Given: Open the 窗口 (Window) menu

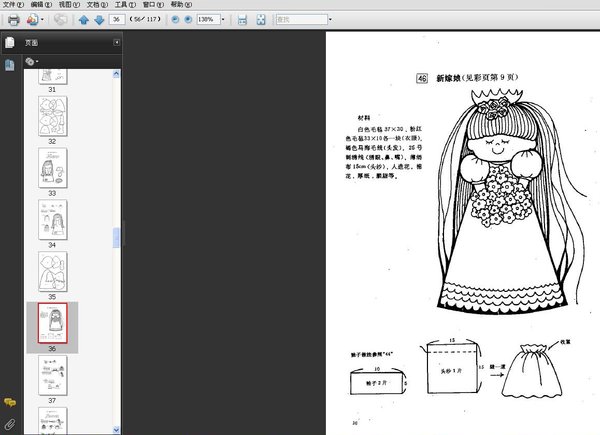Looking at the screenshot, I should point(153,5).
